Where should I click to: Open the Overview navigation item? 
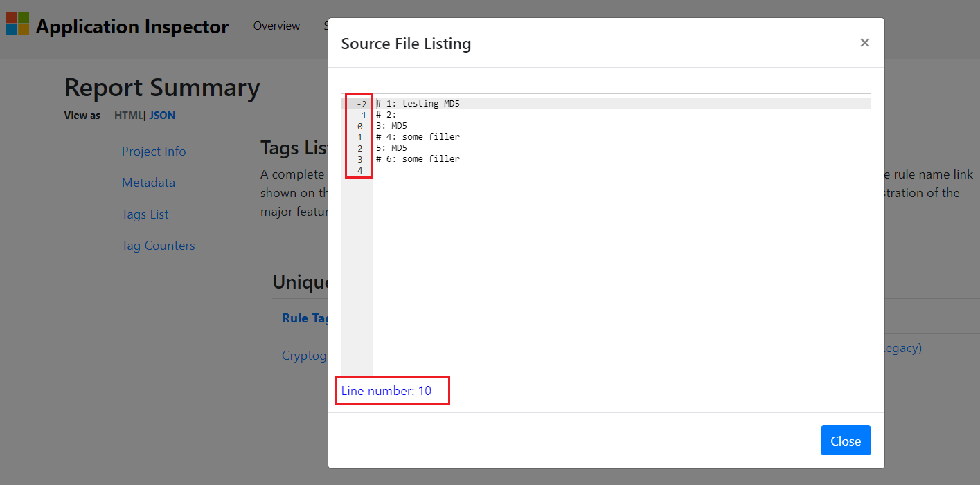pos(276,26)
